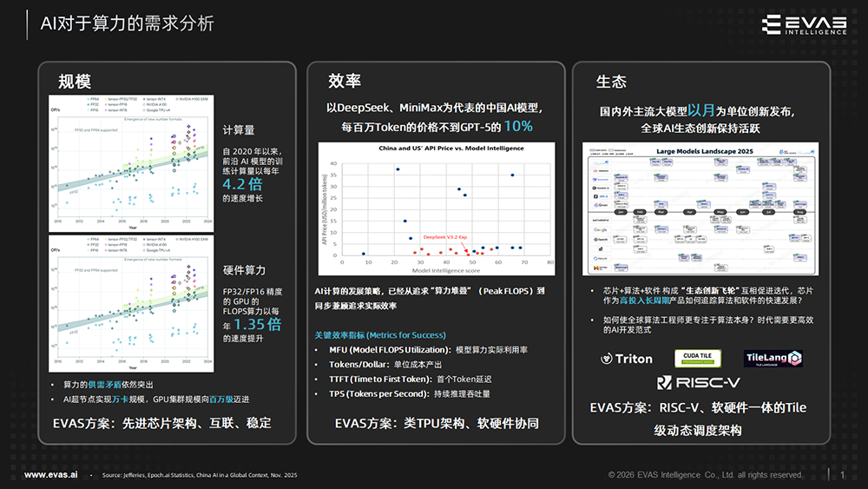Image resolution: width=868 pixels, height=489 pixels.
Task: Click the "Source: Jefferies, Epoch.ai" footnote
Action: [x=200, y=475]
